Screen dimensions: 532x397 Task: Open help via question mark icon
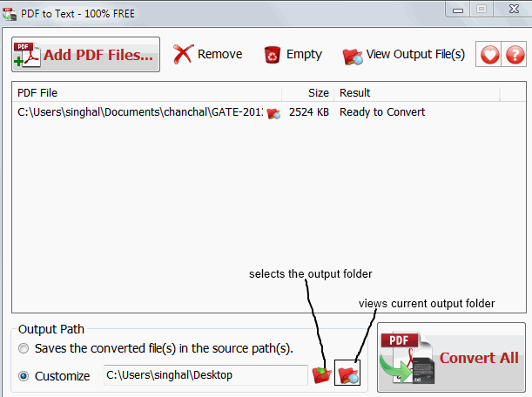click(515, 54)
